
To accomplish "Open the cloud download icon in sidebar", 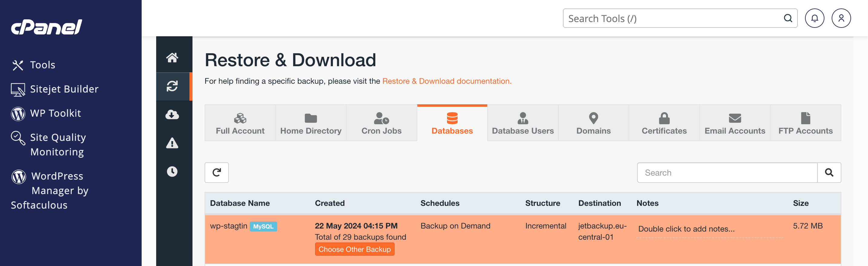I will pyautogui.click(x=172, y=115).
